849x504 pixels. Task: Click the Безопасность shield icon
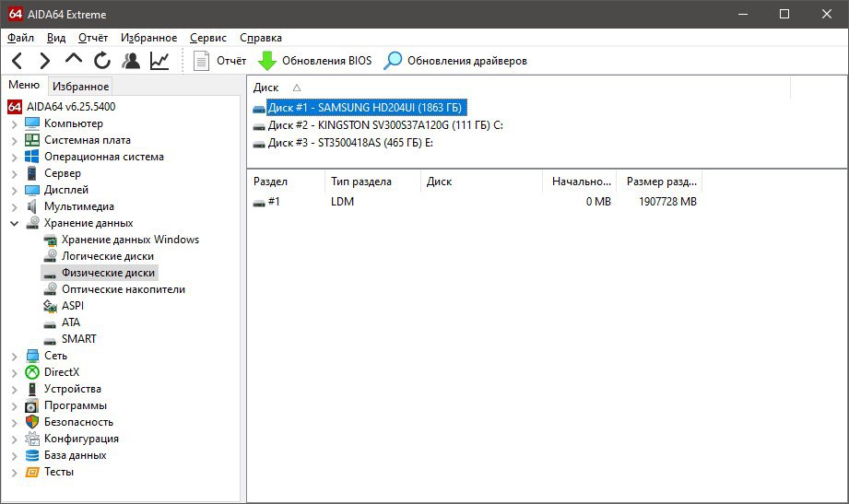tap(32, 422)
